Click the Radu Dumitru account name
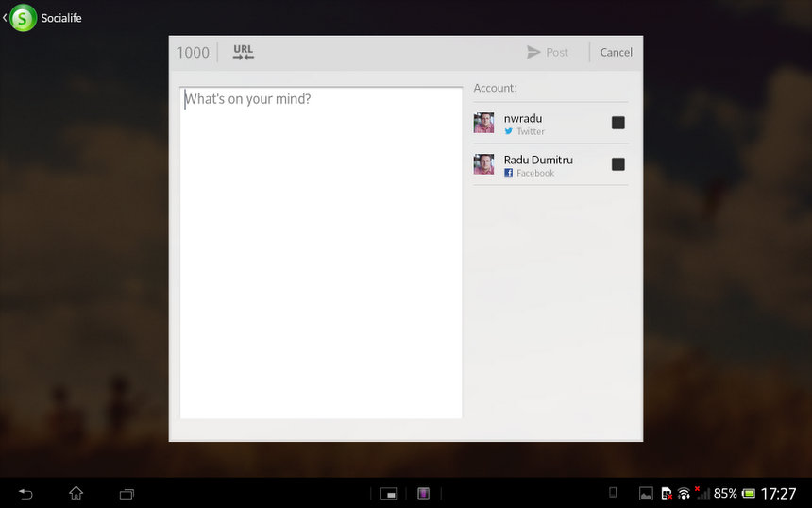The width and height of the screenshot is (812, 508). (x=538, y=160)
